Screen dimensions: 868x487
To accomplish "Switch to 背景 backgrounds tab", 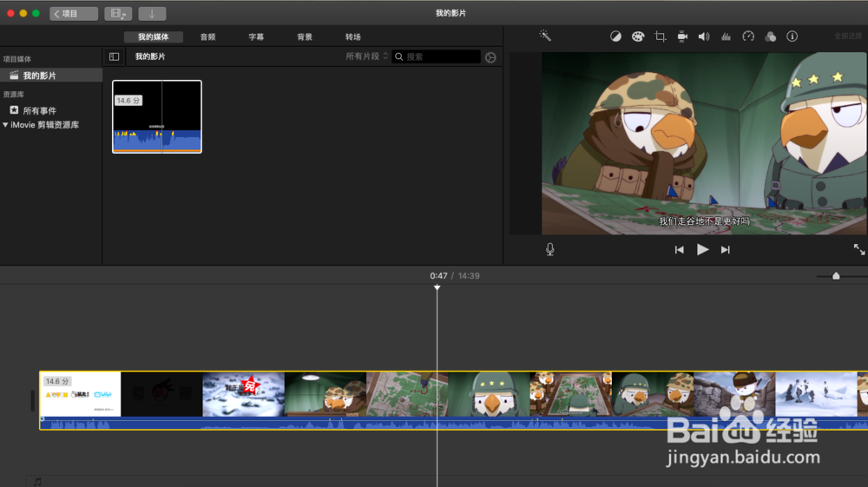I will coord(305,37).
